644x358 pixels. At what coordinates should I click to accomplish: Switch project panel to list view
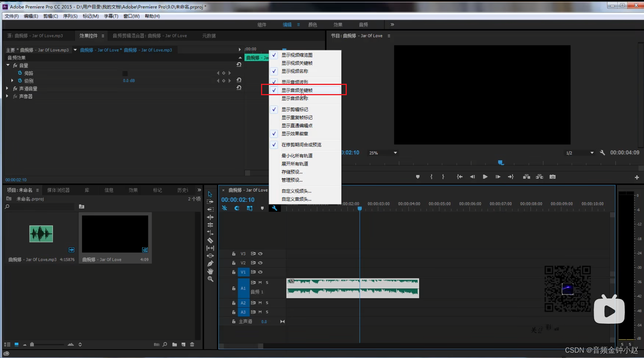7,344
